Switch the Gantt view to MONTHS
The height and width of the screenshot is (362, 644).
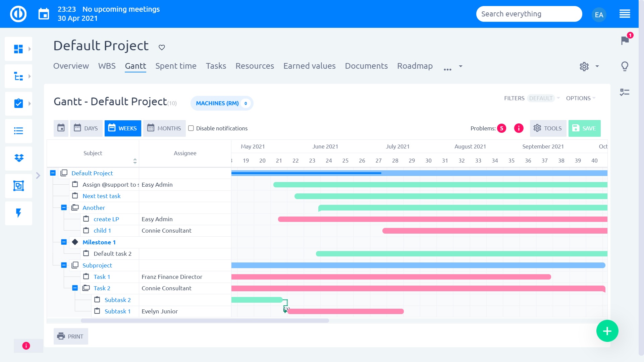164,128
